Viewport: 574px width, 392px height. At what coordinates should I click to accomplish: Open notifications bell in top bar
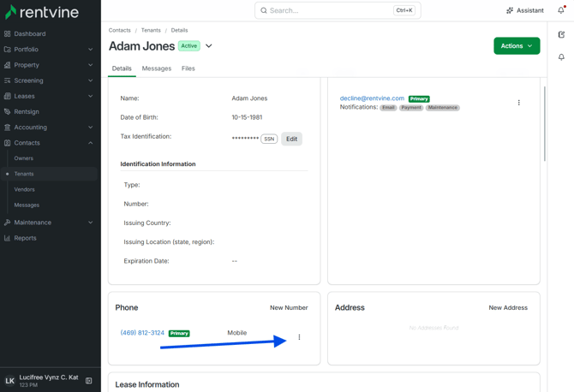(x=561, y=10)
